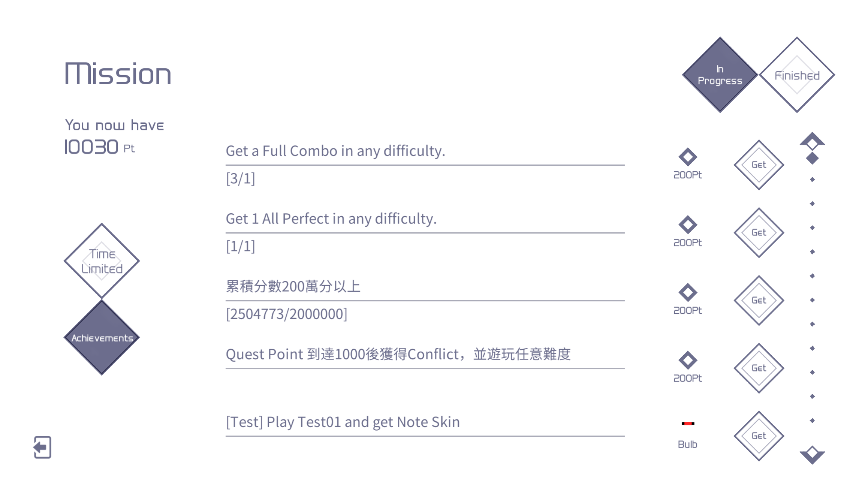Click the Play Test01 mission entry text
Screen dimensions: 868x488
(342, 422)
